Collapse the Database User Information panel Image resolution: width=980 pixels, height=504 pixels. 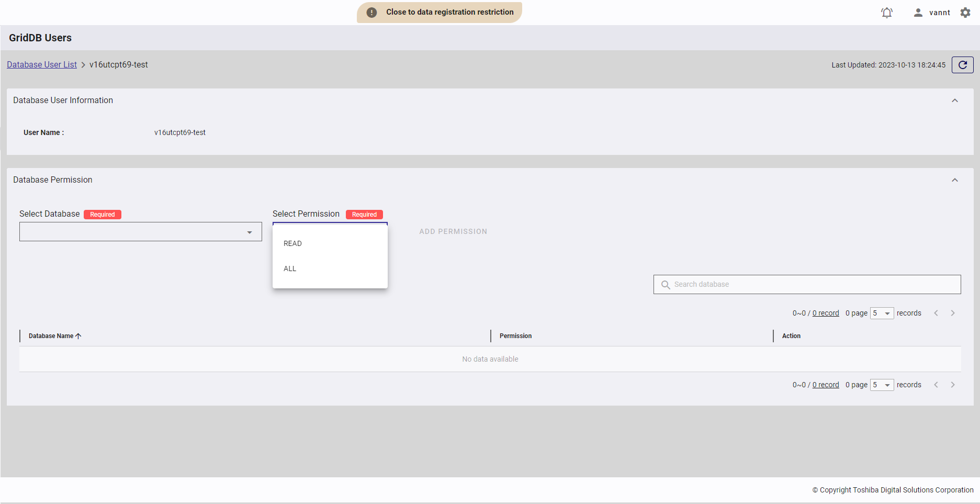(954, 100)
